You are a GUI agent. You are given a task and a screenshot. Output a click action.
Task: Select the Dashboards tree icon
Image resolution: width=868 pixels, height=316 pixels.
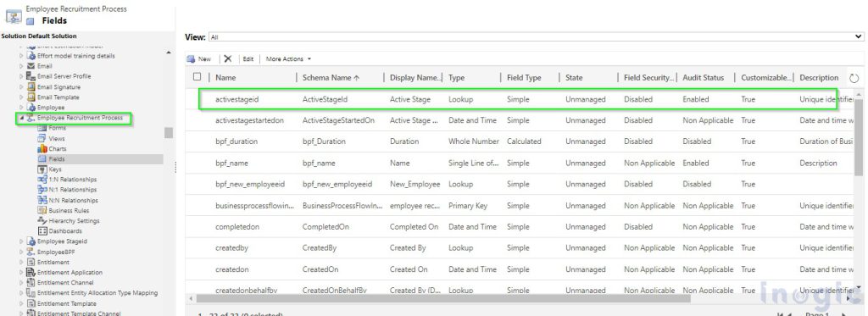[x=42, y=230]
